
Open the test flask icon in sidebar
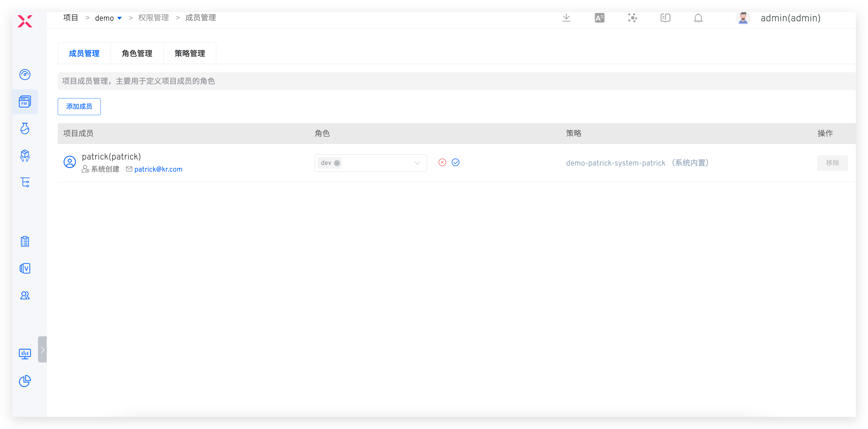pos(25,129)
